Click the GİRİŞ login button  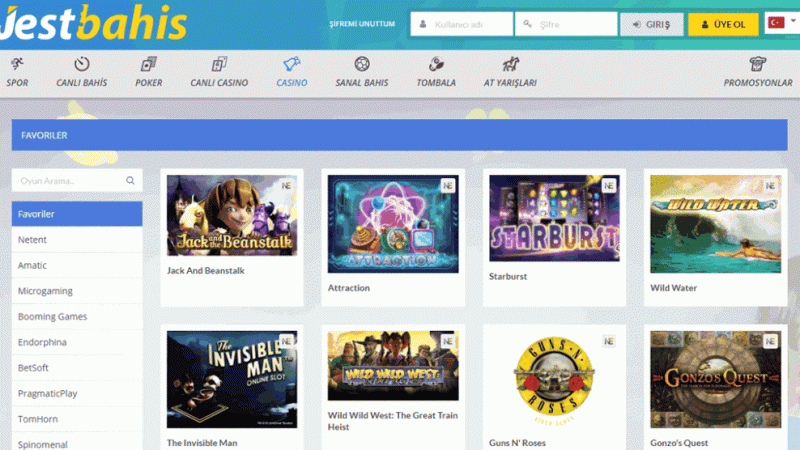[x=652, y=24]
